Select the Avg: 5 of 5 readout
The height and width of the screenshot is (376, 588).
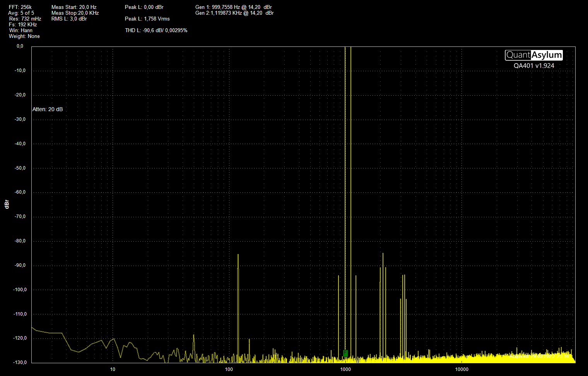tap(21, 13)
